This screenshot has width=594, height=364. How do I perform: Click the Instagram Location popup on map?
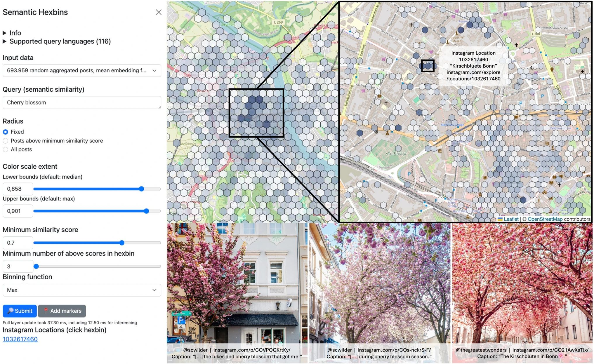[x=473, y=66]
